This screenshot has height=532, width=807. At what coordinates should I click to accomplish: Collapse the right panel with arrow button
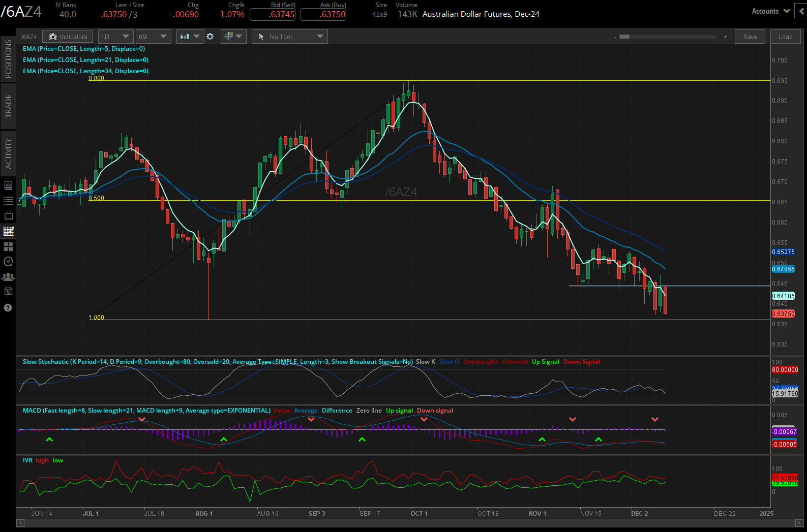(801, 11)
